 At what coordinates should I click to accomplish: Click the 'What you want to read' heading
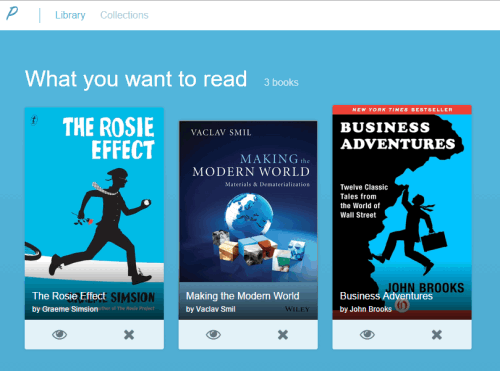(136, 79)
